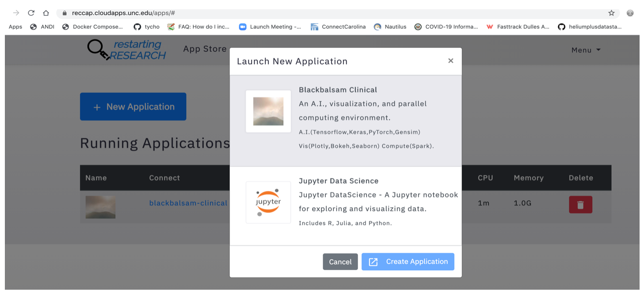The height and width of the screenshot is (295, 644).
Task: Click the Delete column header
Action: [x=581, y=178]
